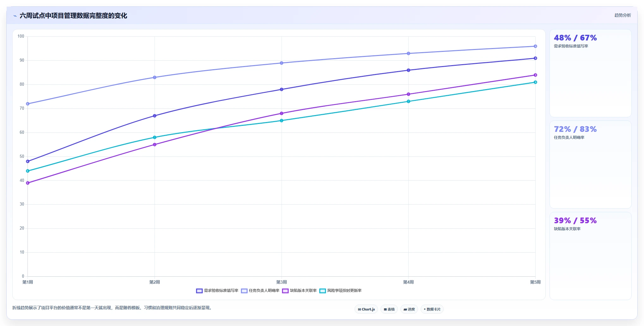Image resolution: width=644 pixels, height=326 pixels.
Task: Toggle the 风险事项按时更新率 legend item
Action: 340,291
